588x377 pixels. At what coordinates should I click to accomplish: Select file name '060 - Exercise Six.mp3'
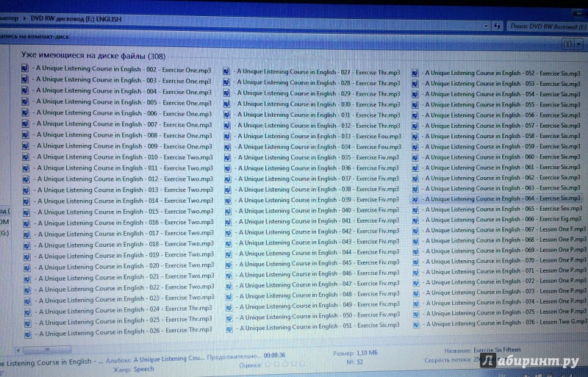tap(503, 157)
